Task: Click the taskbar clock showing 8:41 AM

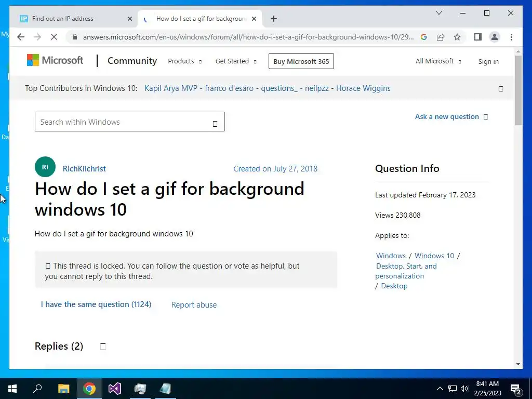Action: pyautogui.click(x=487, y=389)
